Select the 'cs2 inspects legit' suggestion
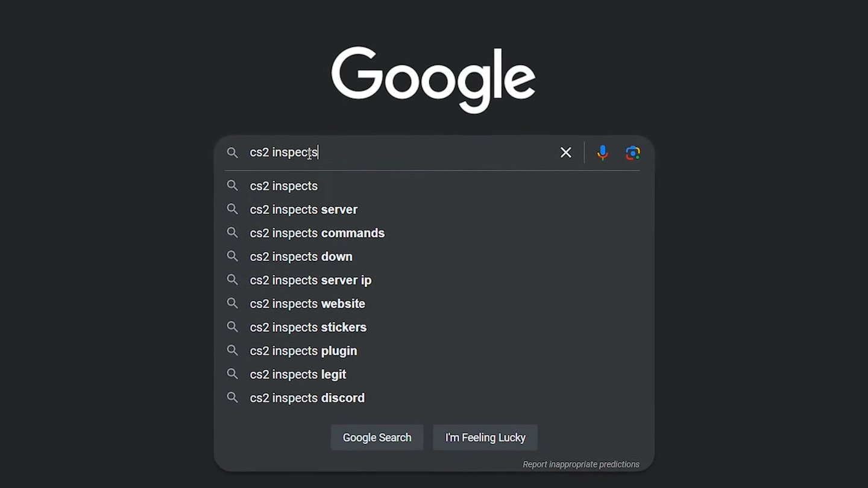This screenshot has width=868, height=488. coord(434,374)
